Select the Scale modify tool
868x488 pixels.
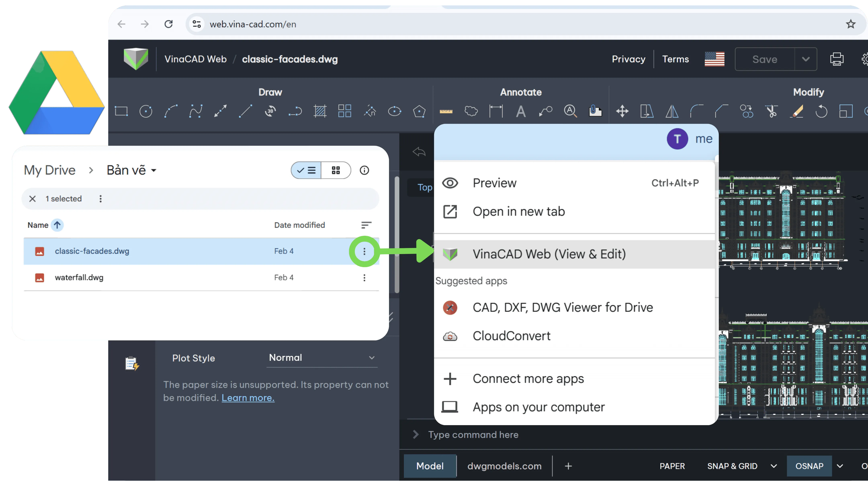click(x=846, y=111)
